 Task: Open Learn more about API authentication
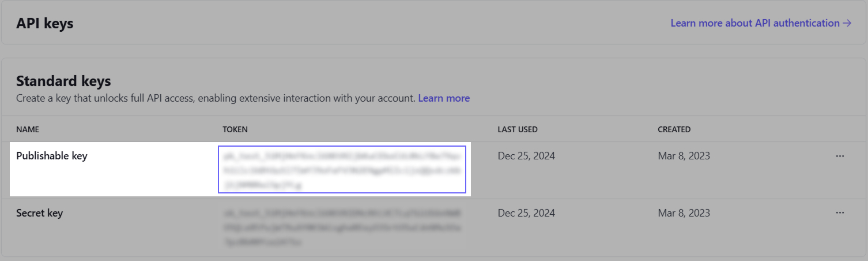click(x=761, y=23)
